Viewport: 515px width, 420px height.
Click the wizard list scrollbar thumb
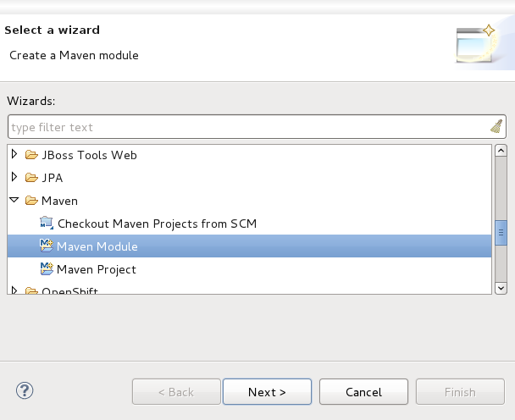500,230
